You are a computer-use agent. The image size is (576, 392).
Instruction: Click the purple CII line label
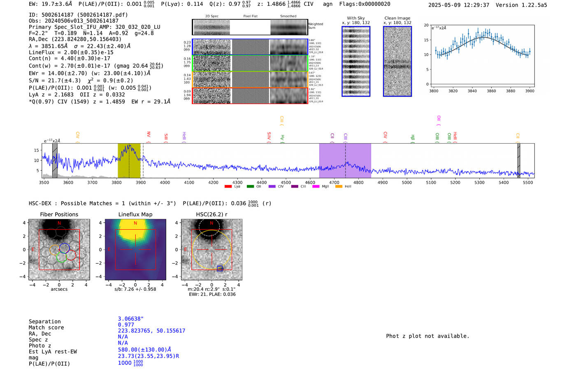[x=332, y=138]
